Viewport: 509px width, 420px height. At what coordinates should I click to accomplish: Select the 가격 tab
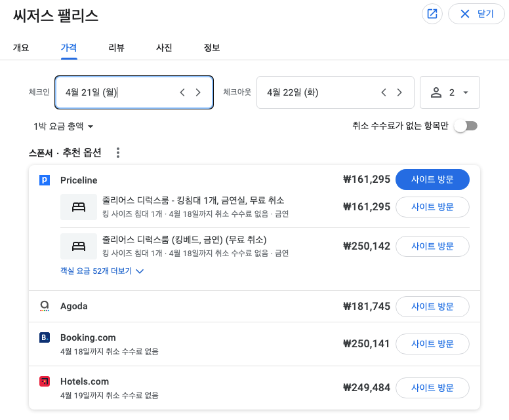(x=69, y=48)
